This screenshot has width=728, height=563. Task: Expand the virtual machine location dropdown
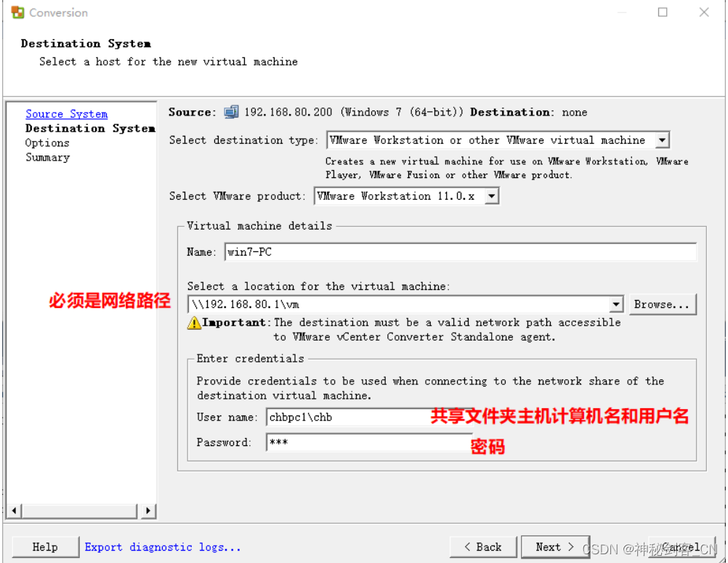click(x=615, y=304)
